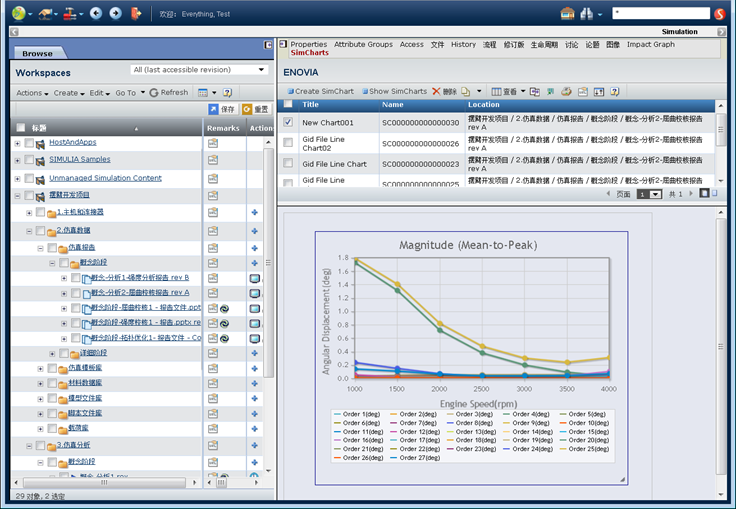Open the page number dropdown
This screenshot has width=736, height=509.
click(650, 194)
